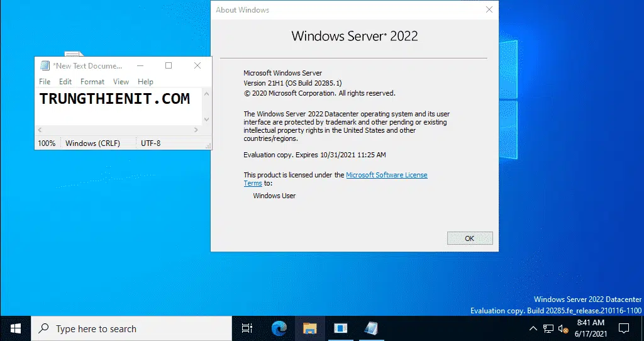The width and height of the screenshot is (644, 341).
Task: Click the taskbar search box
Action: 132,328
